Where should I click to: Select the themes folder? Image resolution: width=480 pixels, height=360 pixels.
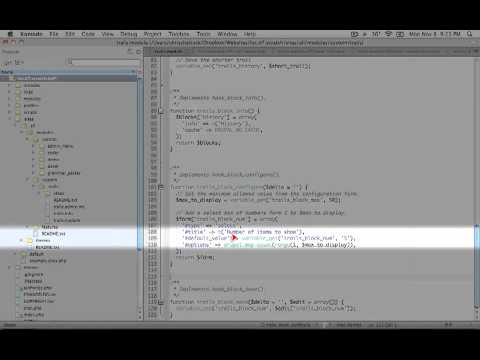(x=43, y=240)
